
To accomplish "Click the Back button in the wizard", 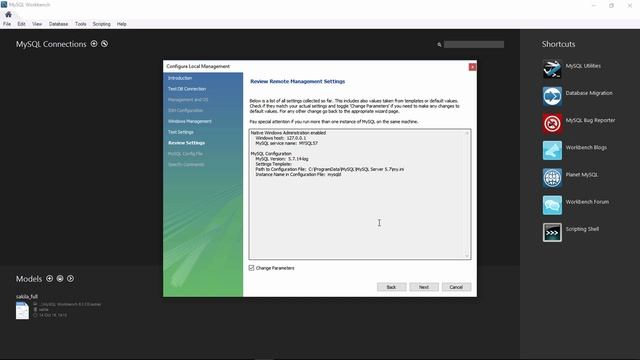I will 391,287.
